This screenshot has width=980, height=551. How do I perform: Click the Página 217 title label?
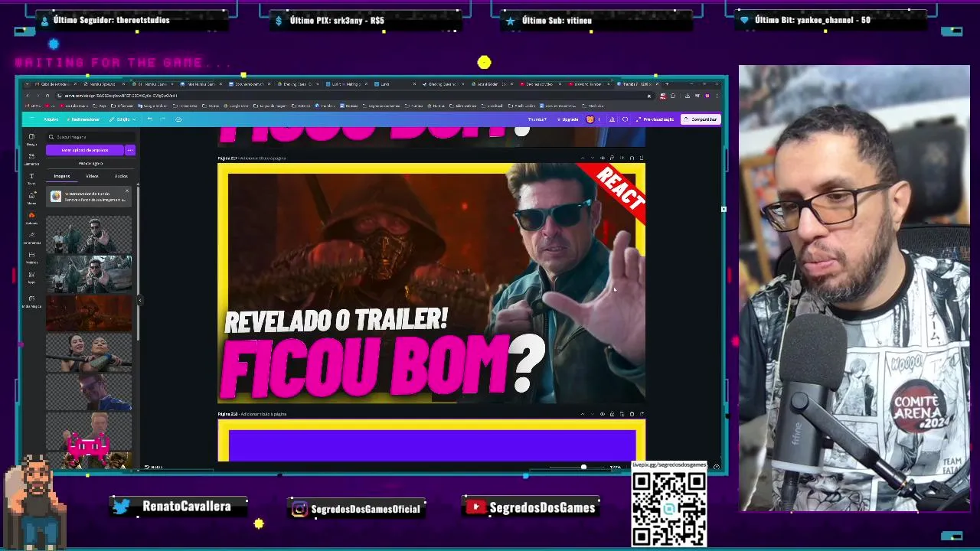228,158
